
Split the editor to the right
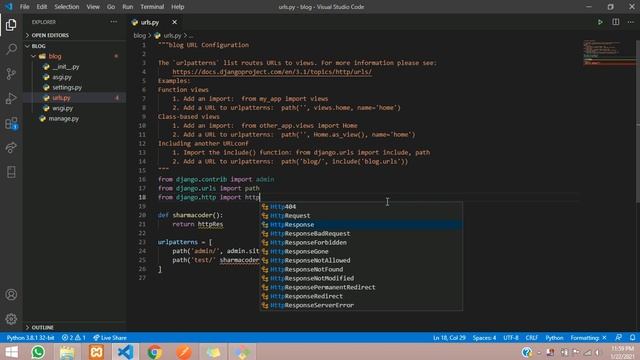point(616,22)
